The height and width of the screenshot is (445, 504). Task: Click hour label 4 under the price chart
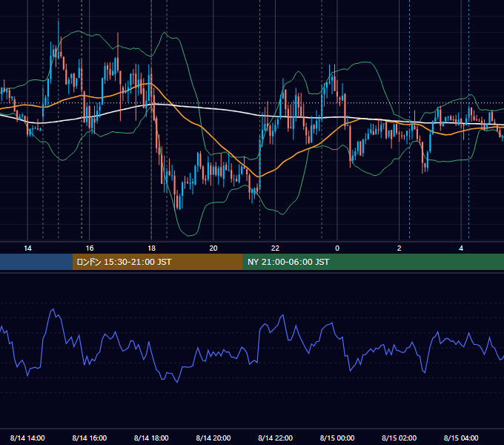pos(461,248)
